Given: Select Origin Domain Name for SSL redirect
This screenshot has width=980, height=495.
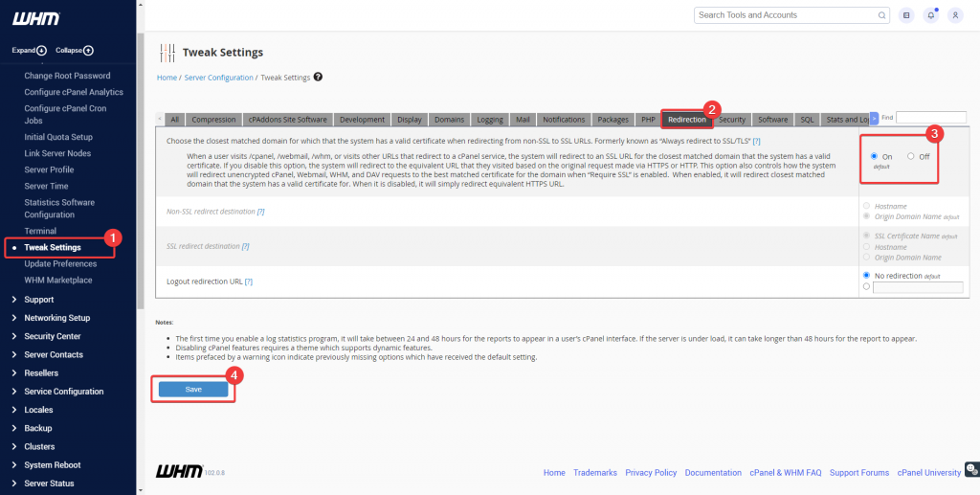Looking at the screenshot, I should (866, 257).
